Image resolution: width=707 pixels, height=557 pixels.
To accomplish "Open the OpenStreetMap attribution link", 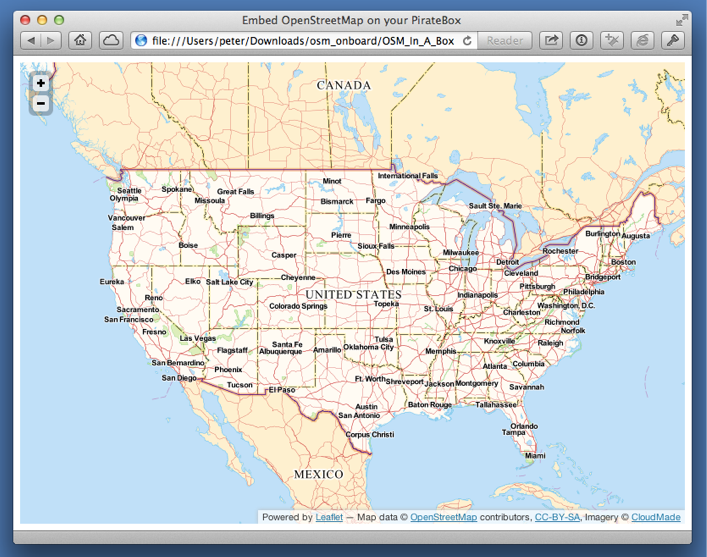I will [x=443, y=517].
